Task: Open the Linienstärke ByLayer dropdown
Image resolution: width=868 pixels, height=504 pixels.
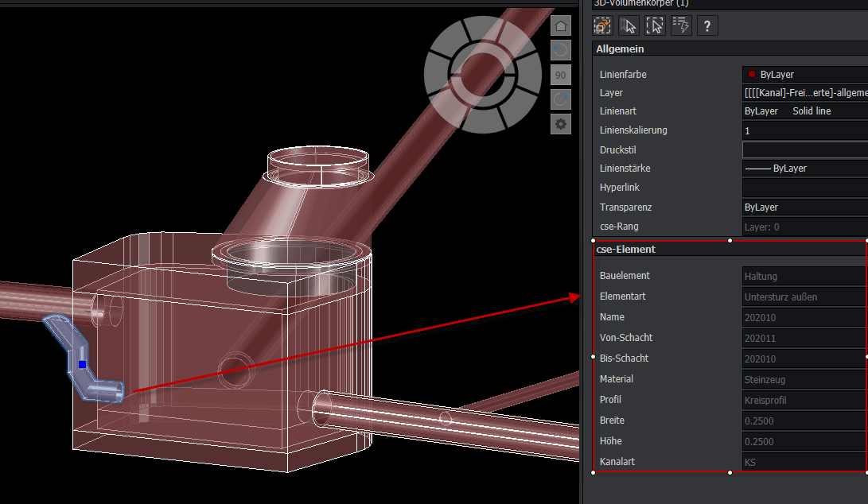Action: (804, 169)
